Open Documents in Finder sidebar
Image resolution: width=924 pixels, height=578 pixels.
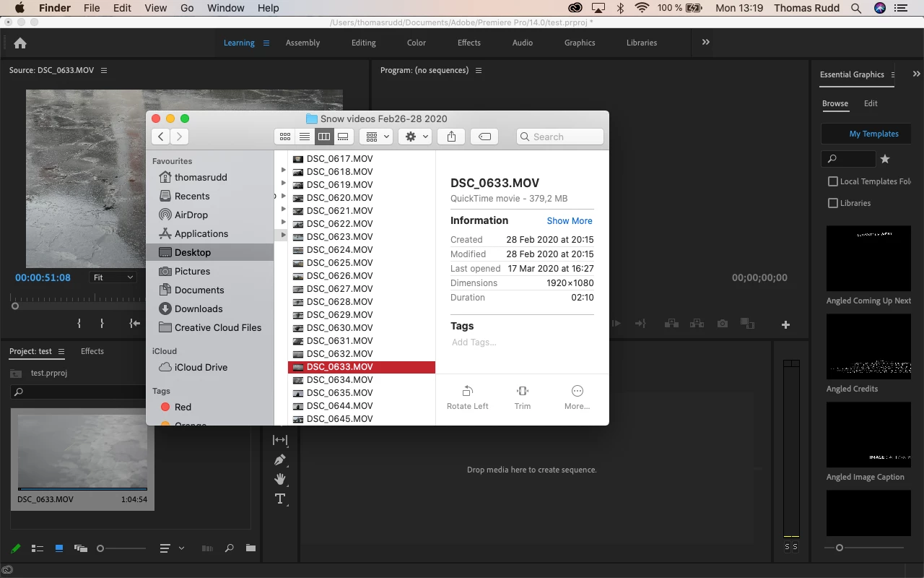pyautogui.click(x=199, y=290)
